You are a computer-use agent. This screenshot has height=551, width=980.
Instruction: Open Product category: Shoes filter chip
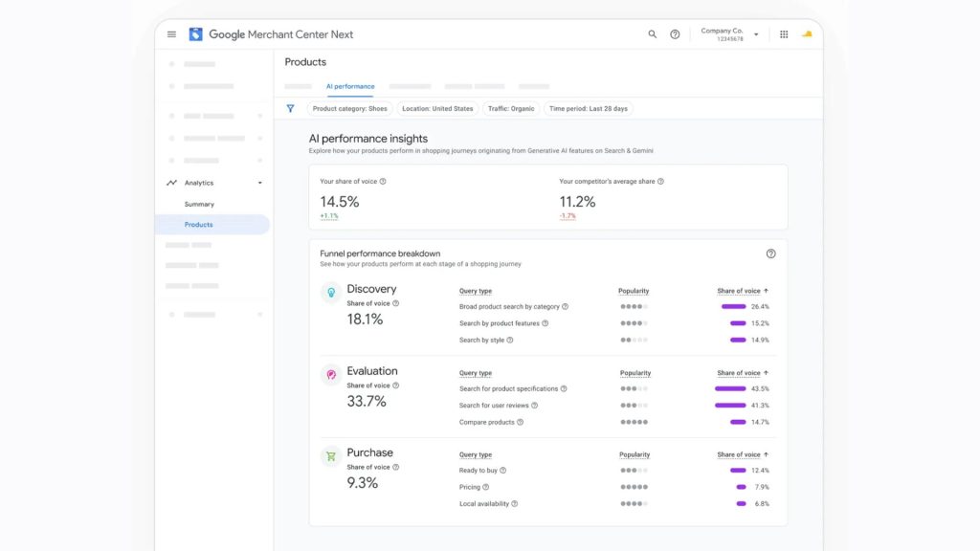(x=350, y=109)
